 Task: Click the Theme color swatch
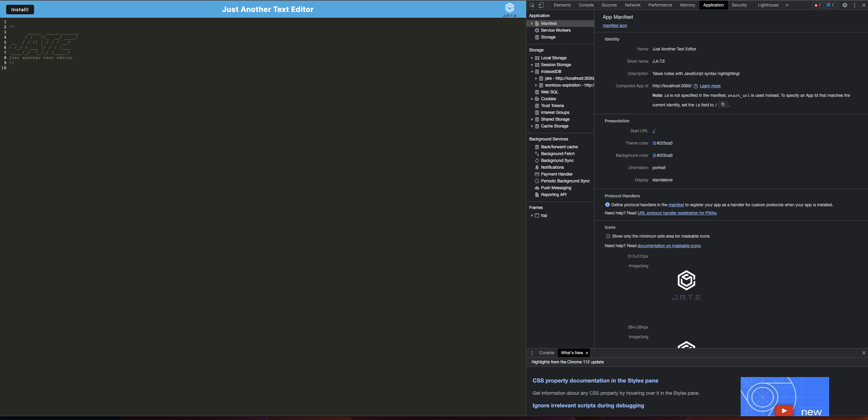point(654,143)
